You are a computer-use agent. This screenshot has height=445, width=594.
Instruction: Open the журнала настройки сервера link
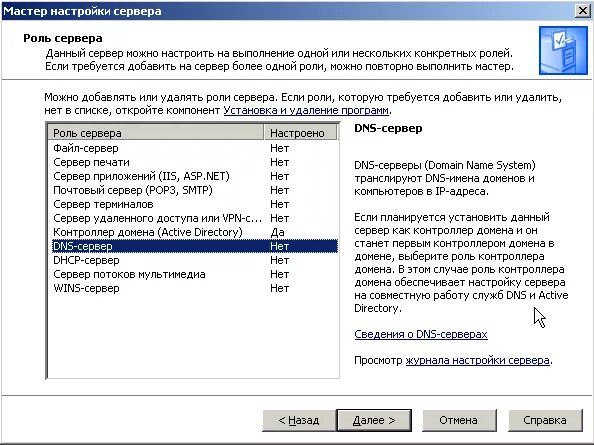(477, 360)
